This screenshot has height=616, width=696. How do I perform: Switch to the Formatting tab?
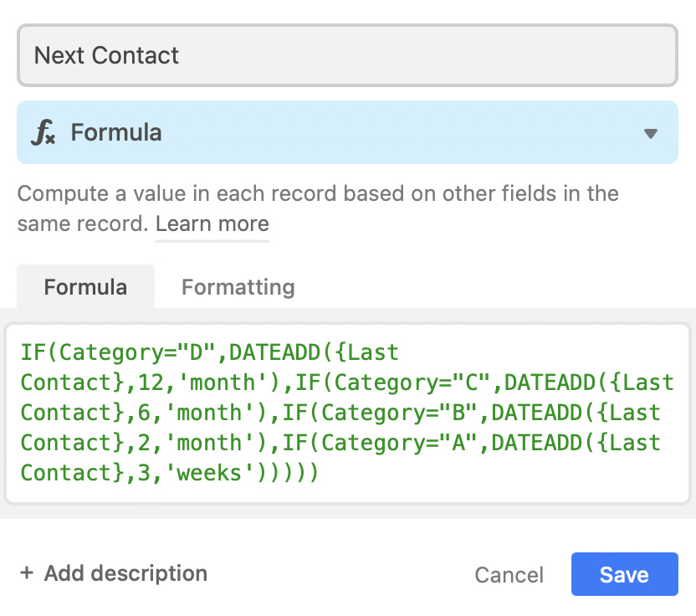(238, 287)
